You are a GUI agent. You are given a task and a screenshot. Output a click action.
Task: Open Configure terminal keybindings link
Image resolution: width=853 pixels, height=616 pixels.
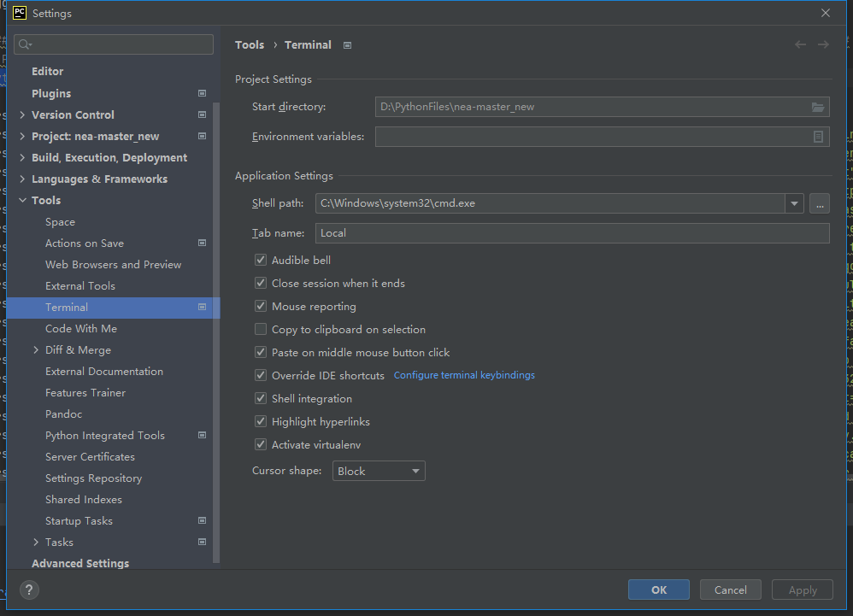coord(464,375)
